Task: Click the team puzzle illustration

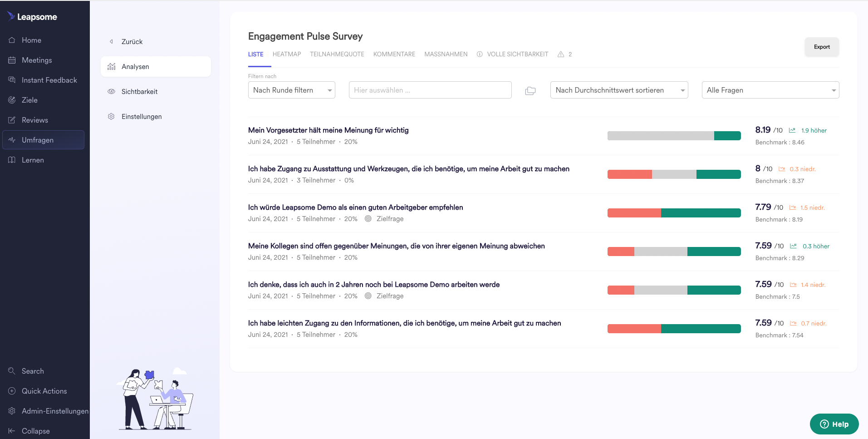Action: 156,399
